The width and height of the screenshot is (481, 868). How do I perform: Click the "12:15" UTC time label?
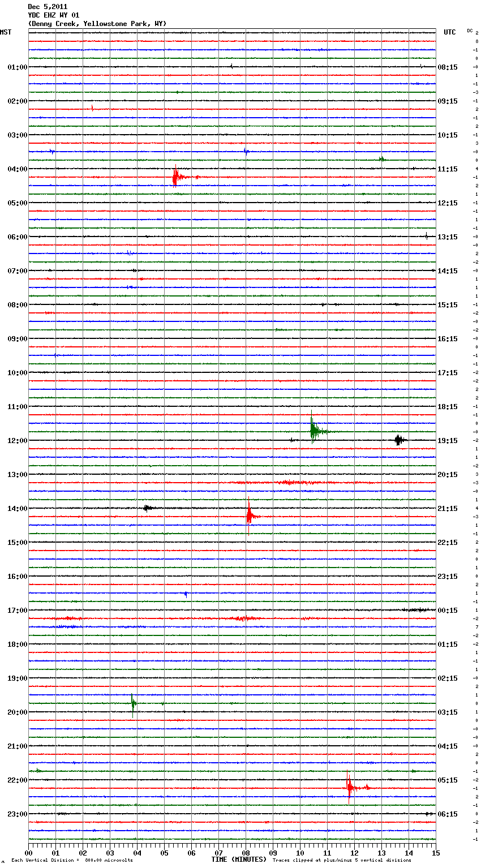pos(448,203)
